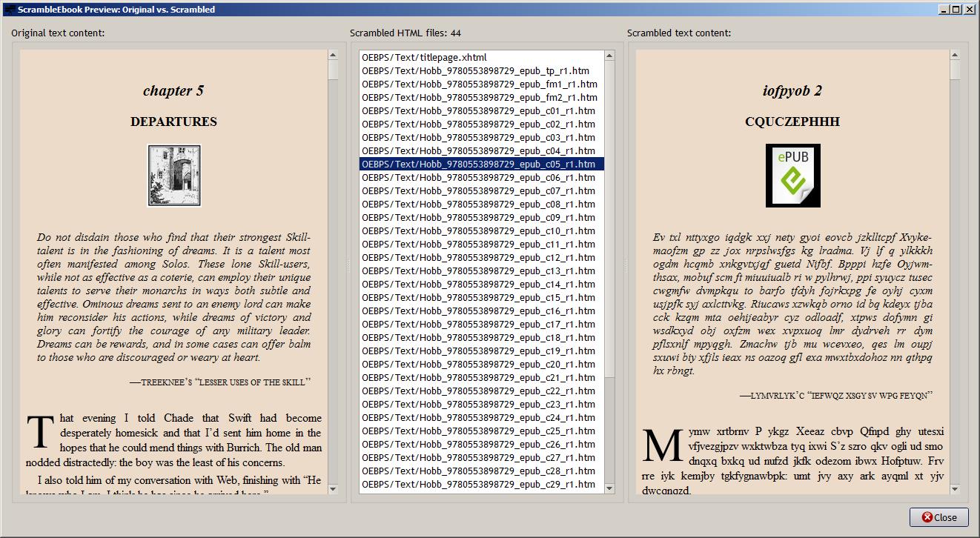Select the epub_c17_r1.htm file entry
The height and width of the screenshot is (538, 980).
482,324
